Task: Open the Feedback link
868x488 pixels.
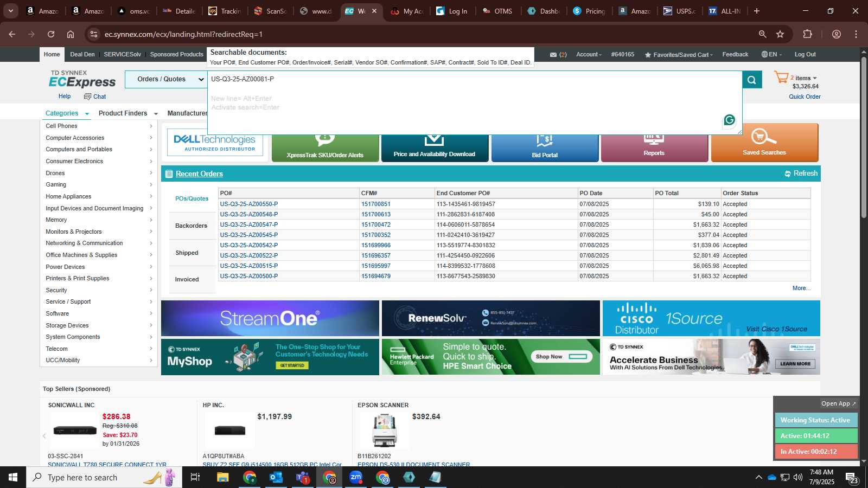Action: [735, 55]
